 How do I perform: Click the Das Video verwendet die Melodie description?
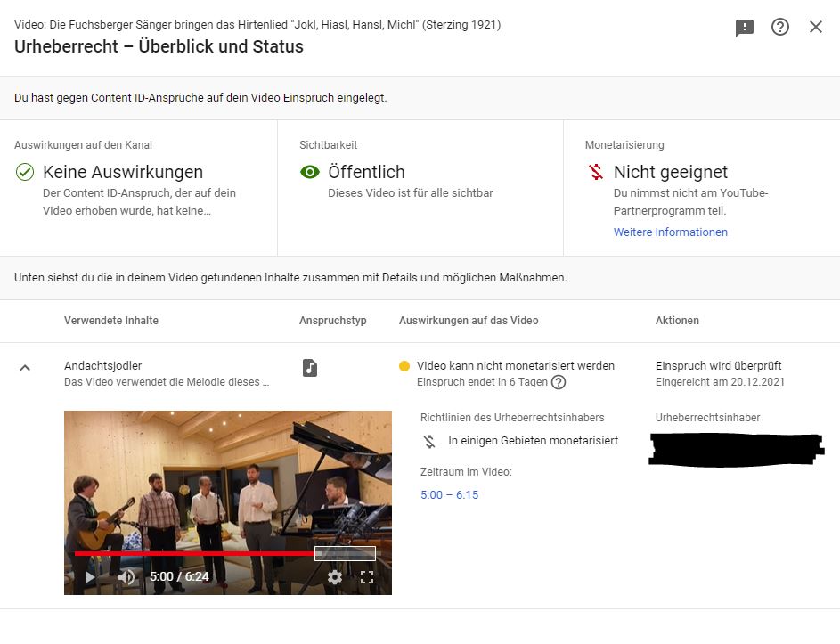167,382
